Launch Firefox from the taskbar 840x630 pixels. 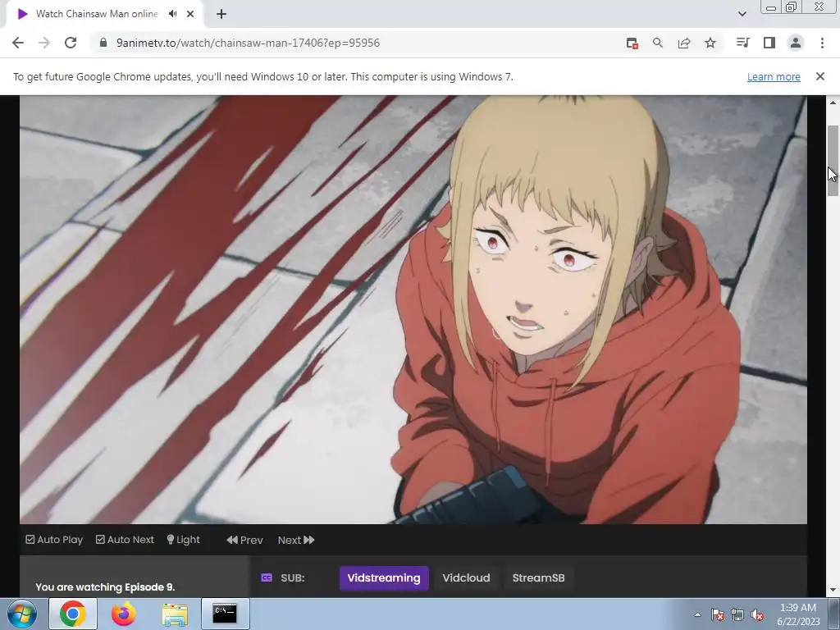coord(124,614)
